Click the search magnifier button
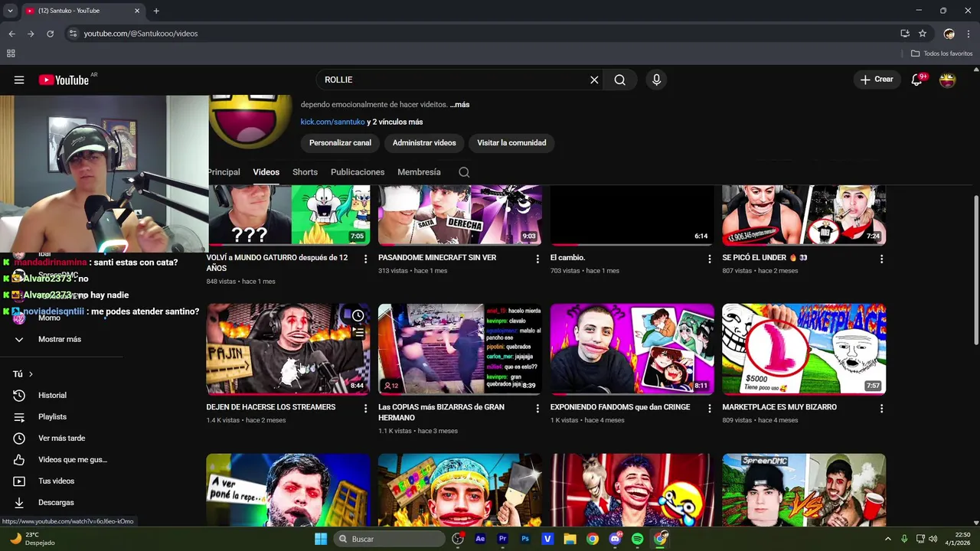The height and width of the screenshot is (551, 980). point(620,80)
